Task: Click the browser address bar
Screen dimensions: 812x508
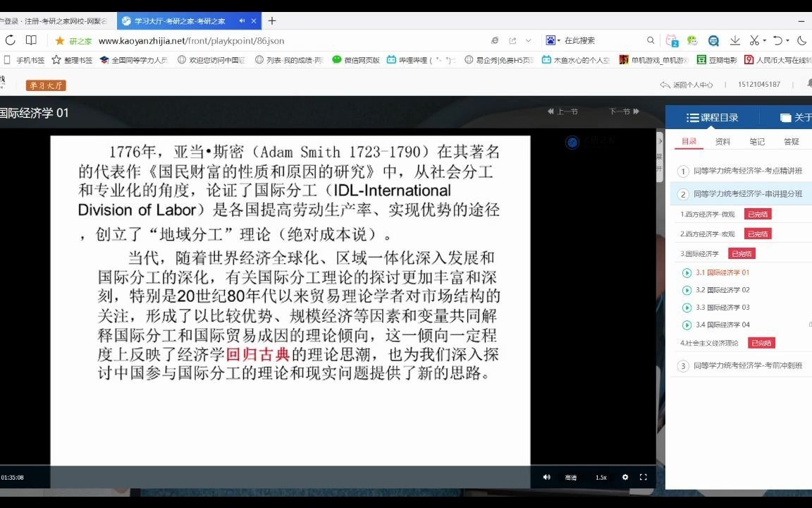Action: click(x=282, y=40)
